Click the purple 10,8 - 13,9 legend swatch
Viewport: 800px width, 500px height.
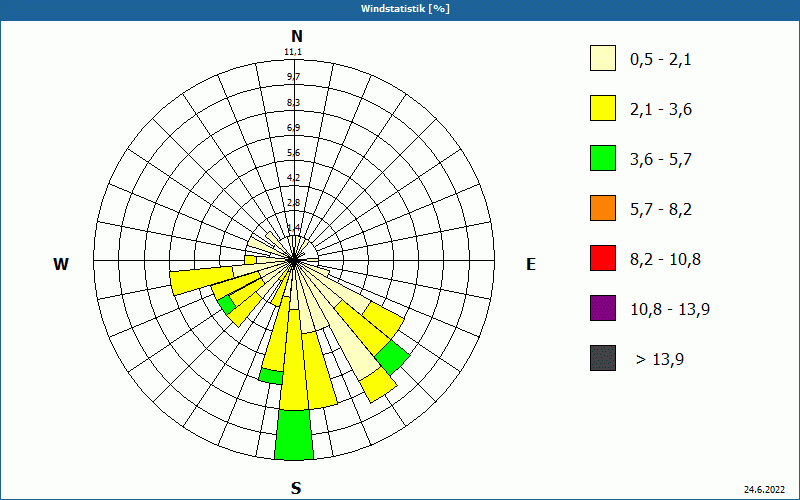[603, 308]
